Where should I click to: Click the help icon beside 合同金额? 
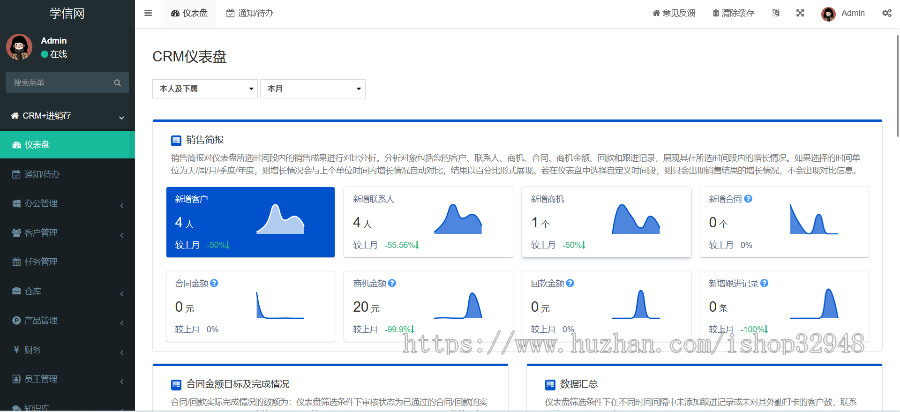point(214,283)
